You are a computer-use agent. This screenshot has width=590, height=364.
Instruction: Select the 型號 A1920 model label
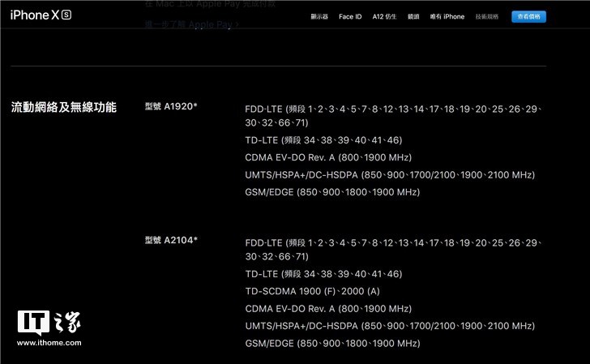coord(171,106)
